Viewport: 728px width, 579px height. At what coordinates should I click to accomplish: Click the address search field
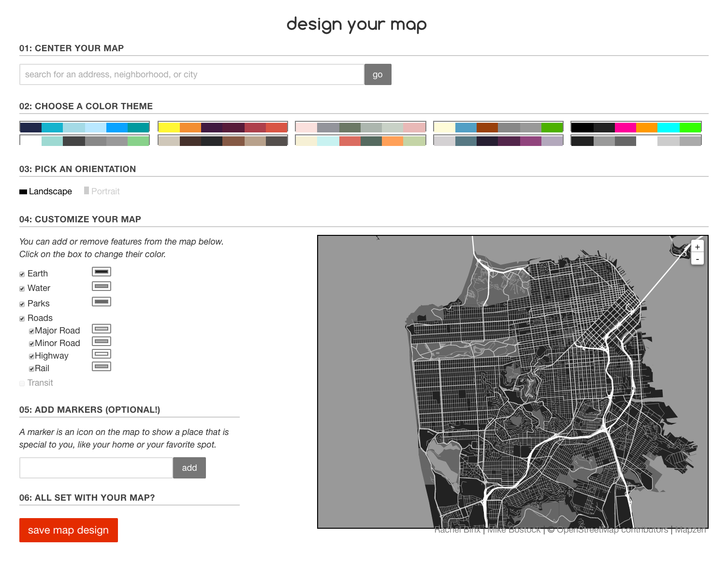click(x=191, y=74)
